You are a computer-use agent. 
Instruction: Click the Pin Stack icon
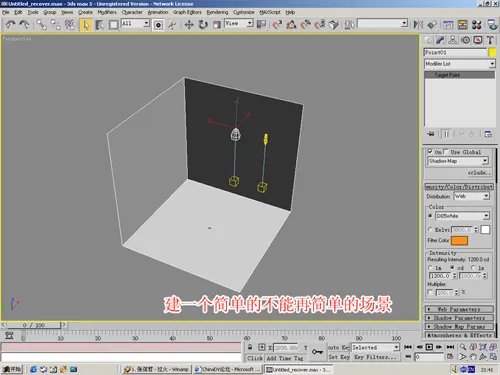(431, 134)
